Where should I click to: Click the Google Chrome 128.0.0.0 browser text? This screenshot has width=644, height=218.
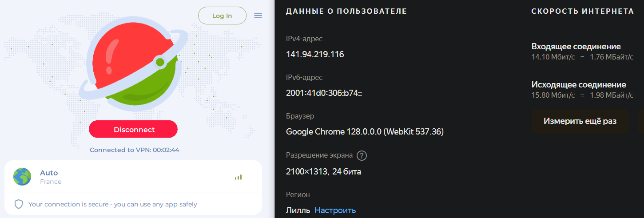pyautogui.click(x=365, y=132)
